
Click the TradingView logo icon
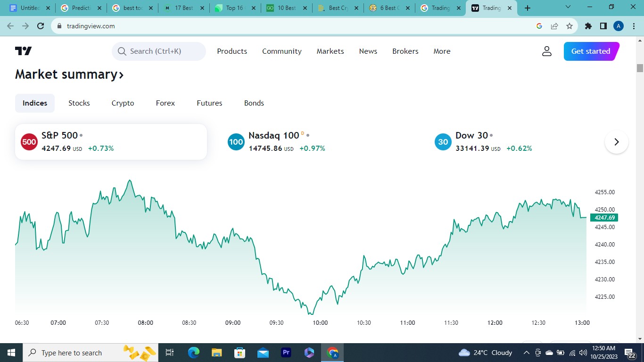pyautogui.click(x=23, y=51)
